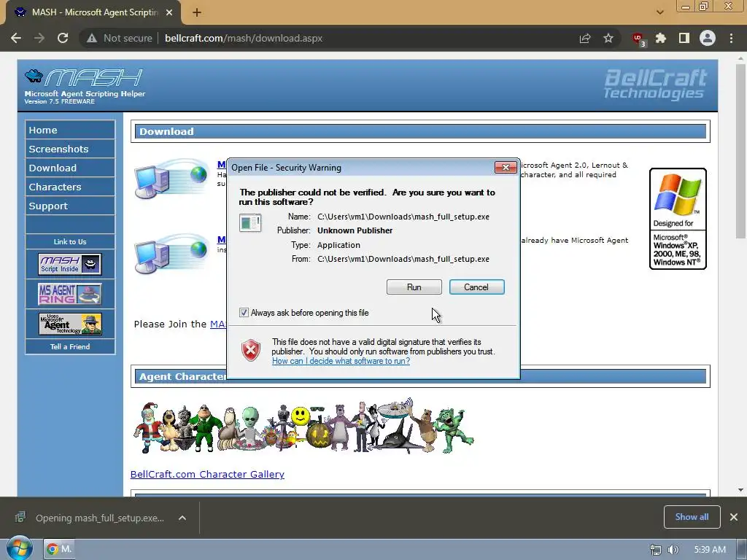Image resolution: width=747 pixels, height=560 pixels.
Task: Click the network tray icon
Action: coord(656,550)
